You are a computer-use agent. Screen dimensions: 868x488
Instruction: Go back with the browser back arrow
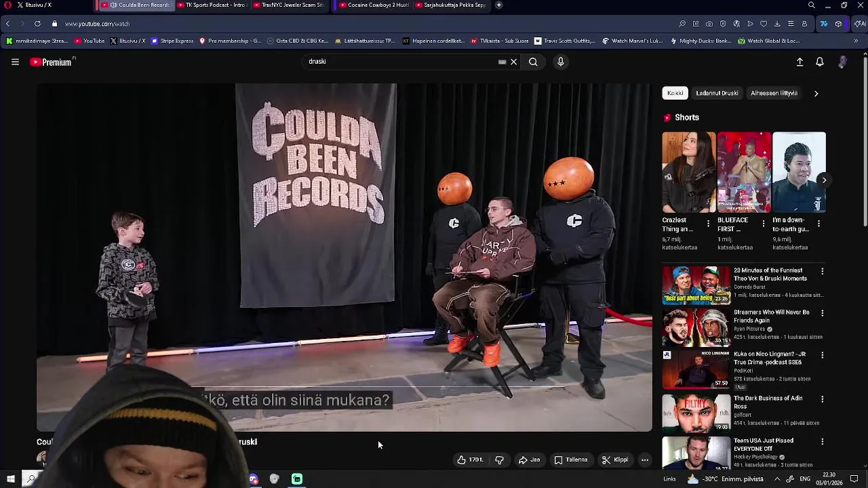click(7, 24)
